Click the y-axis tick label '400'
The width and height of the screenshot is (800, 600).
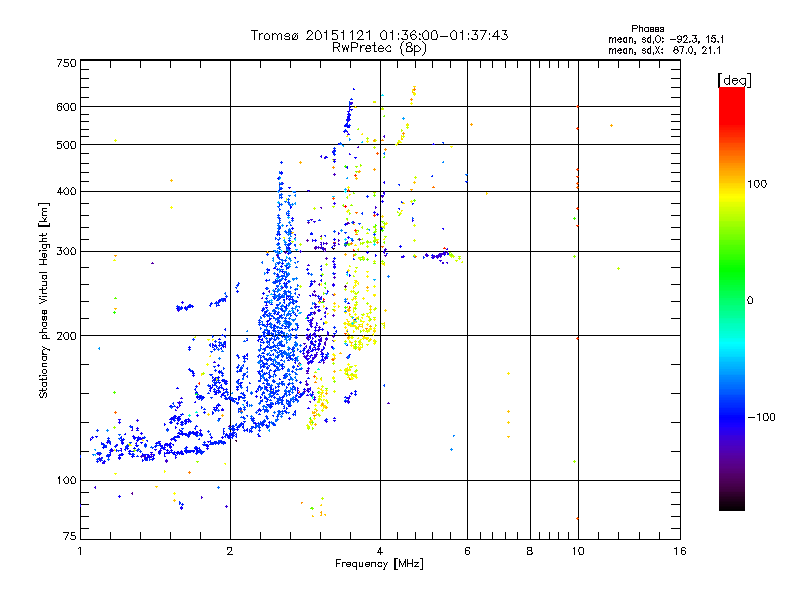(67, 192)
